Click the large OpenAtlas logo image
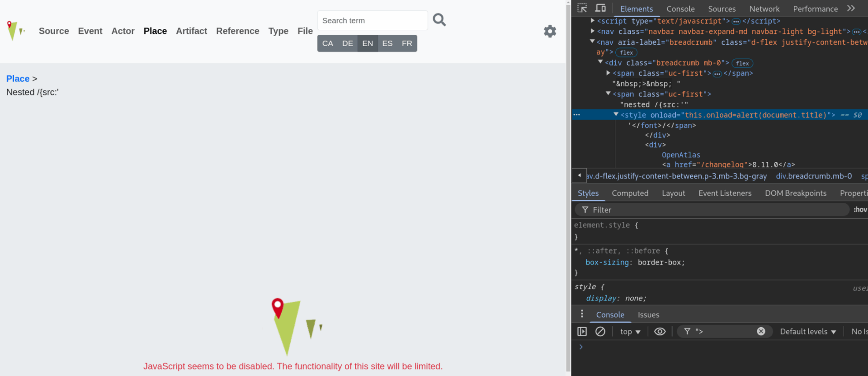This screenshot has width=868, height=376. [297, 327]
